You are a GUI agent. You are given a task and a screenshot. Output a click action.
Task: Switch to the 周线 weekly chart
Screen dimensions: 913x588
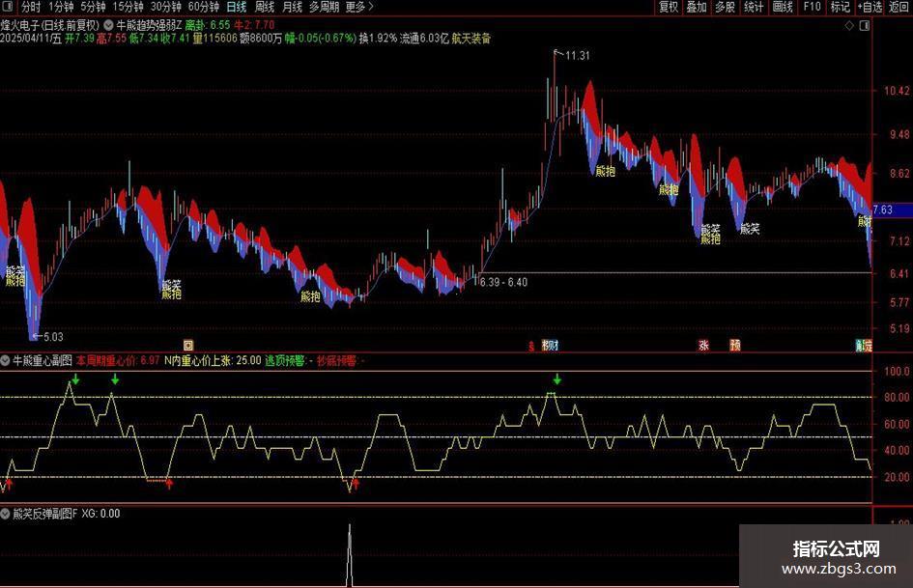point(265,7)
